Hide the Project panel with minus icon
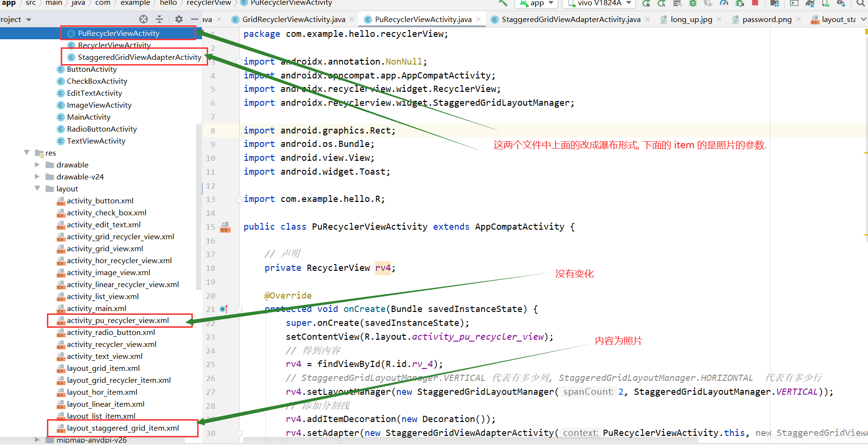 coord(194,19)
